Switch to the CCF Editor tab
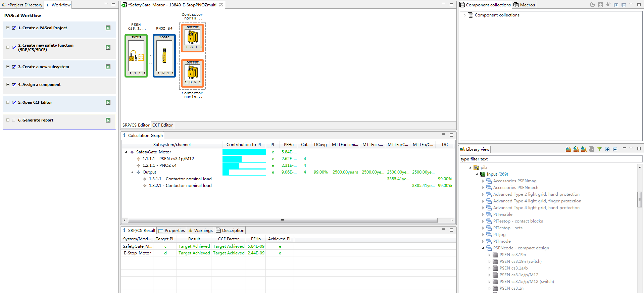The image size is (644, 293). (x=162, y=125)
